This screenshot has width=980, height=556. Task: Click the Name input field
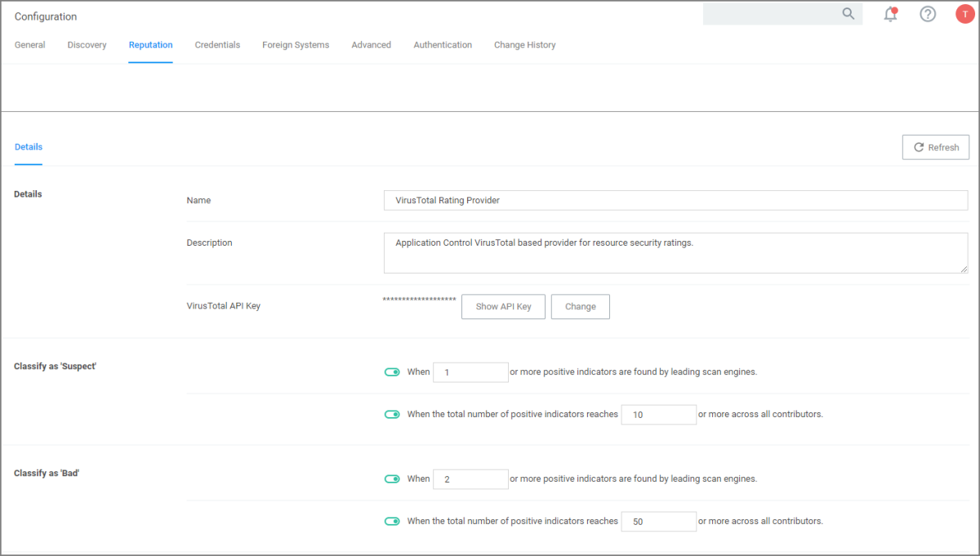coord(675,201)
